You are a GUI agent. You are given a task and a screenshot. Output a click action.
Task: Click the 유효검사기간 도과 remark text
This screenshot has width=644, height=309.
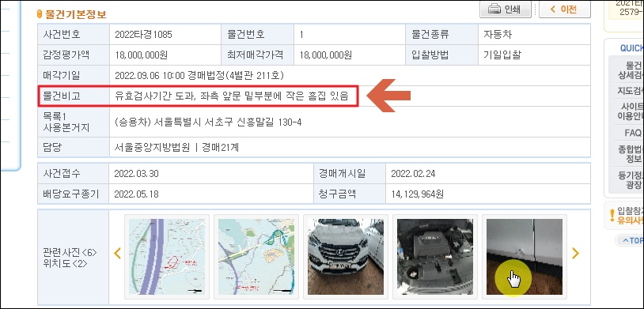tap(232, 96)
